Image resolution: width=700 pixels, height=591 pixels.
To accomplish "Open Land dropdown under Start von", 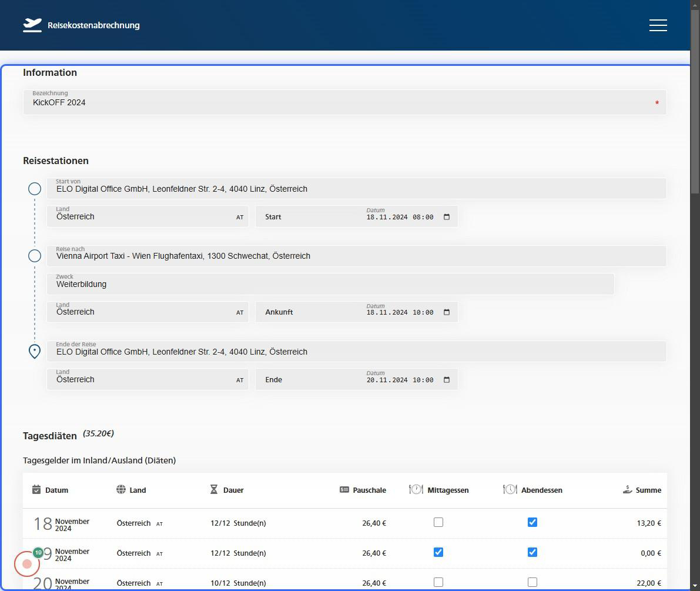I will click(148, 216).
